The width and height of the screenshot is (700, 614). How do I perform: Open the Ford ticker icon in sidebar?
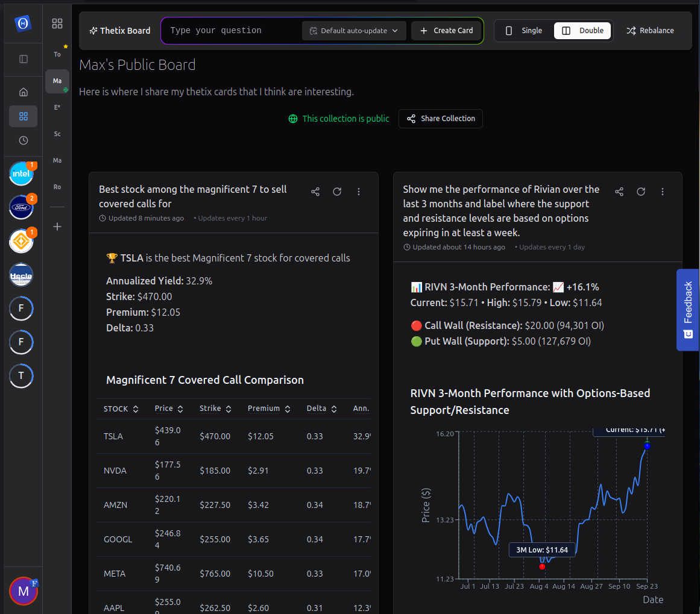click(22, 208)
